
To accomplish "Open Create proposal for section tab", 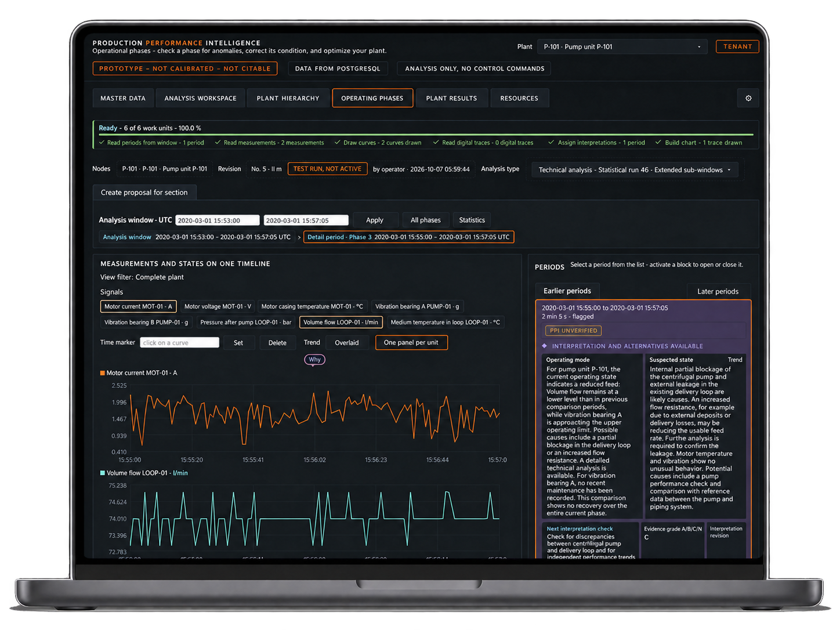I will tap(144, 192).
